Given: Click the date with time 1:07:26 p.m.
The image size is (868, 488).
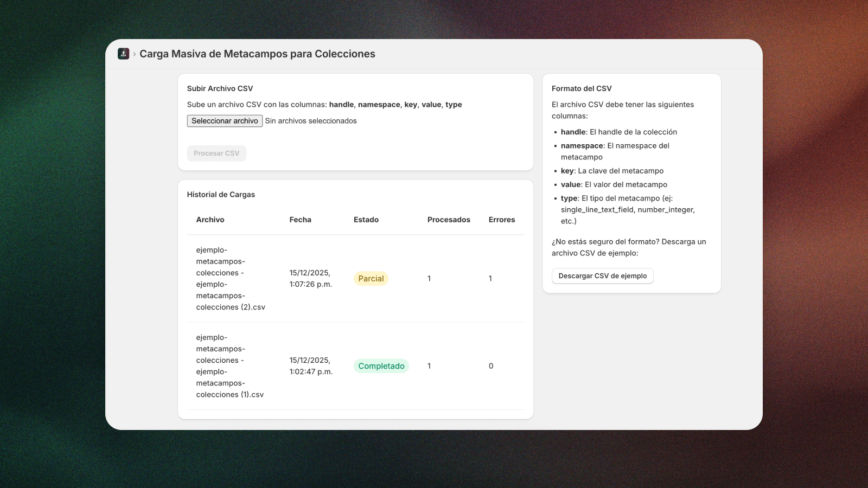Looking at the screenshot, I should (310, 279).
